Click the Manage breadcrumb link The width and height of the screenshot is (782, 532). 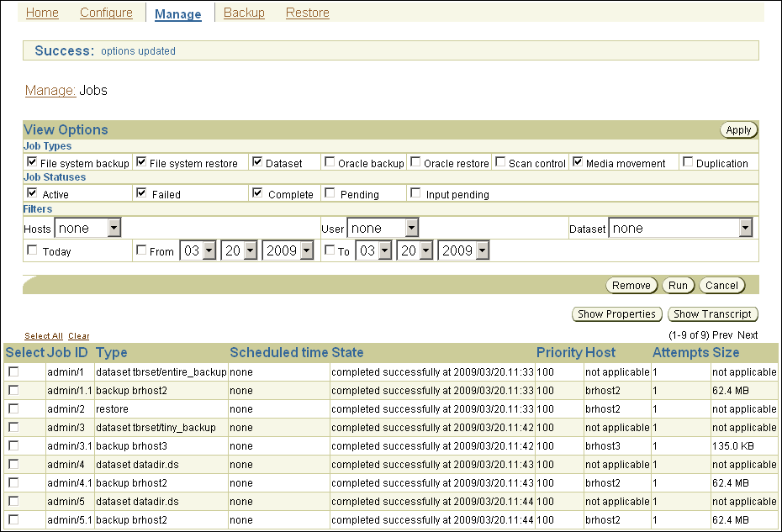[50, 90]
